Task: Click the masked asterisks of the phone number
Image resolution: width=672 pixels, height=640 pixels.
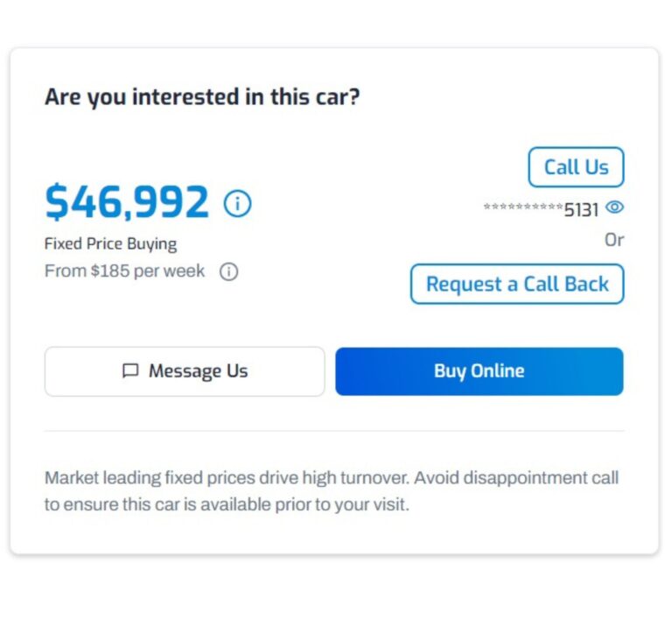Action: [x=522, y=208]
